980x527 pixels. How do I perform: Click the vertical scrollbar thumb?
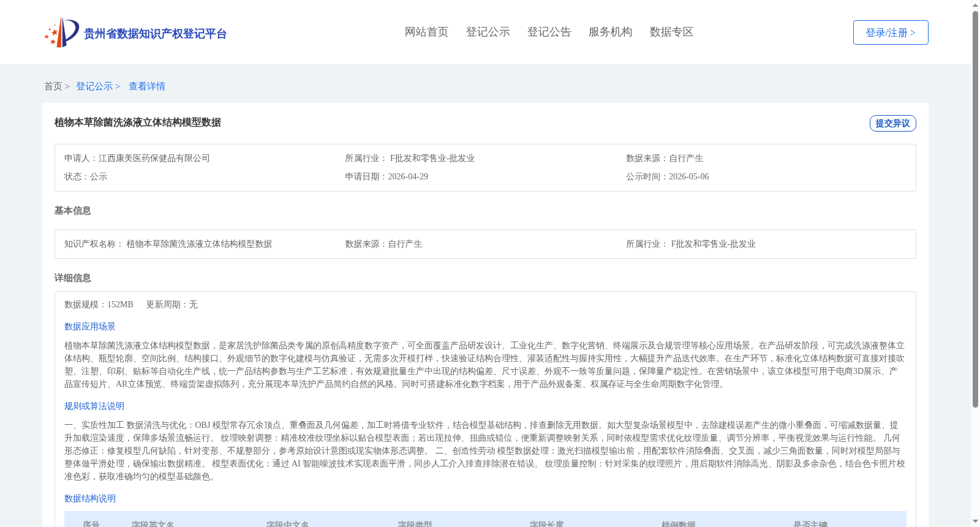(975, 209)
